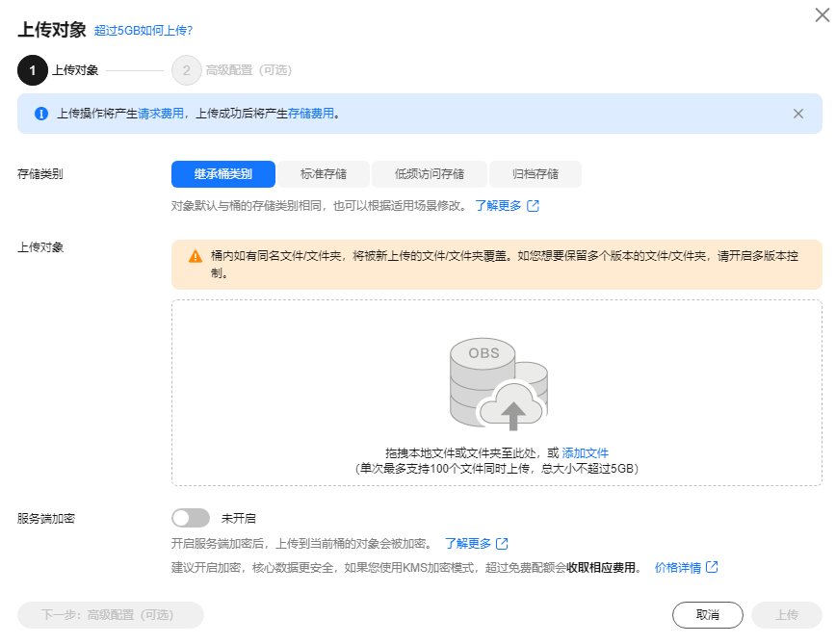Screen dimensions: 836x644
Task: Click the orange warning triangle icon
Action: point(196,256)
